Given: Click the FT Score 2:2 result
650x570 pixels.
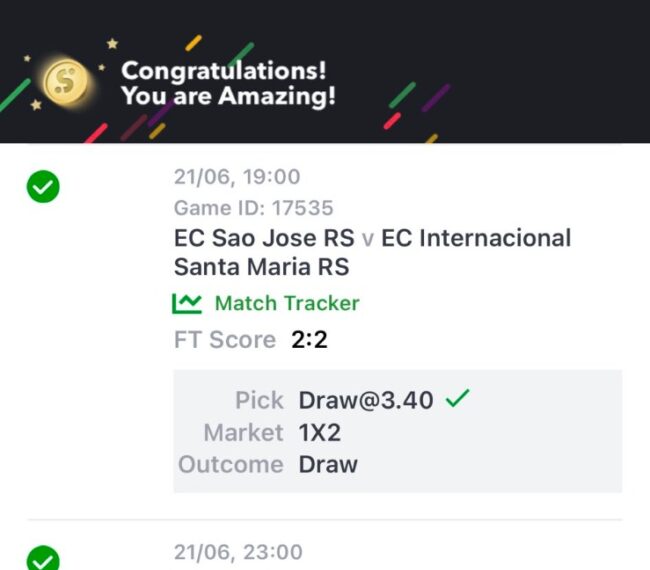Looking at the screenshot, I should [250, 340].
